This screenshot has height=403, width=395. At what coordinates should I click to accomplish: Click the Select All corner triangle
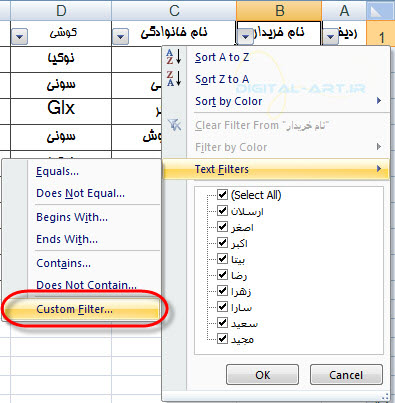point(381,11)
